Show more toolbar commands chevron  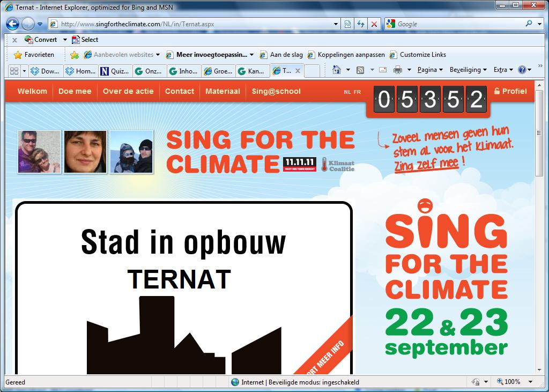(540, 65)
